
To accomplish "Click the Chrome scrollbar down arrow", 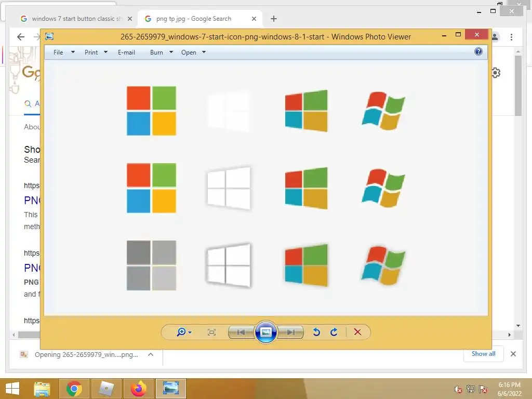I will 518,326.
